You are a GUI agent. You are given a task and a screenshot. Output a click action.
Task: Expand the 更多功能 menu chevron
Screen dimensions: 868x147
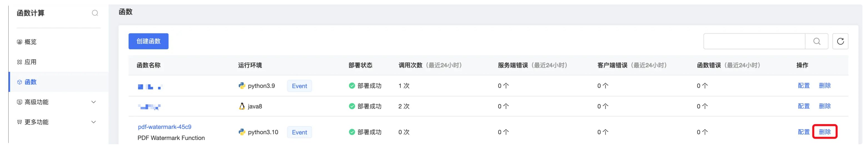(x=94, y=122)
